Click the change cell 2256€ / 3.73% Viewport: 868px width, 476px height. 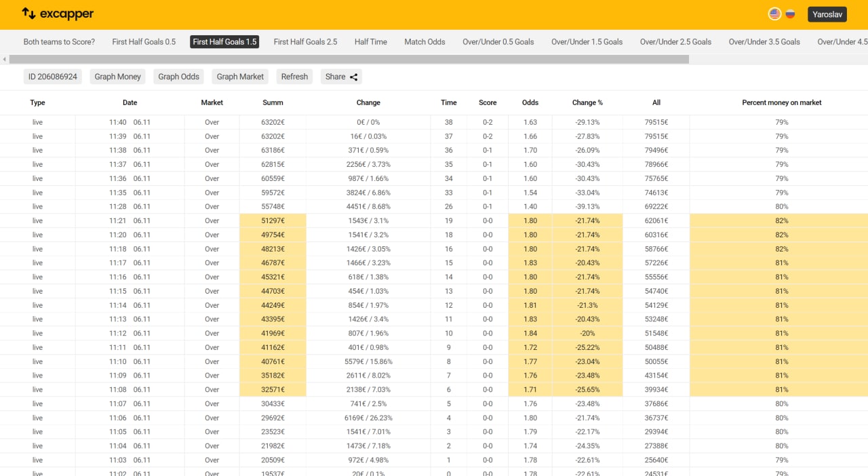pyautogui.click(x=368, y=164)
